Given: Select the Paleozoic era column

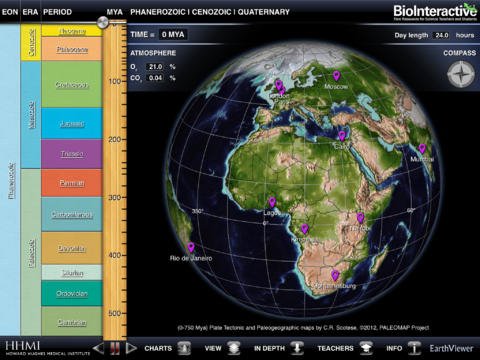Looking at the screenshot, I should tap(31, 252).
